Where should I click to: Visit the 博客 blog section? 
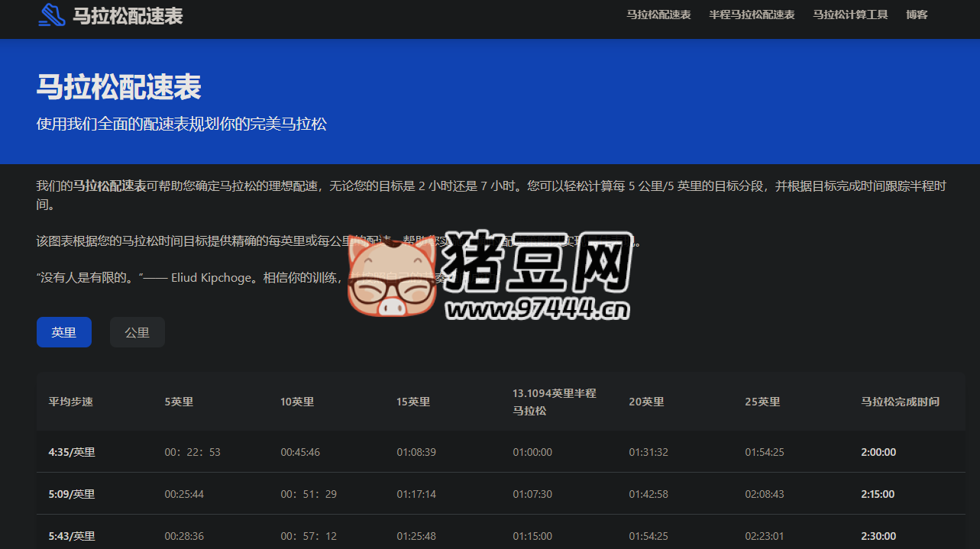pos(916,14)
